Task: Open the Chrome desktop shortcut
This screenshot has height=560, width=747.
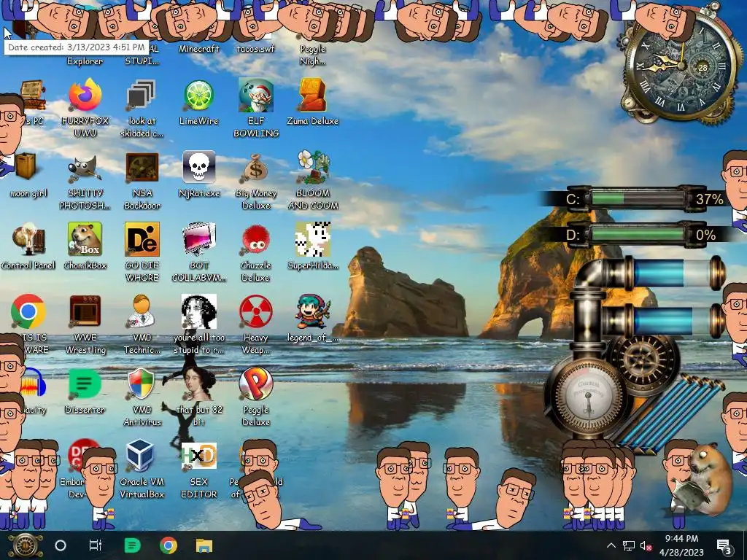Action: click(28, 312)
